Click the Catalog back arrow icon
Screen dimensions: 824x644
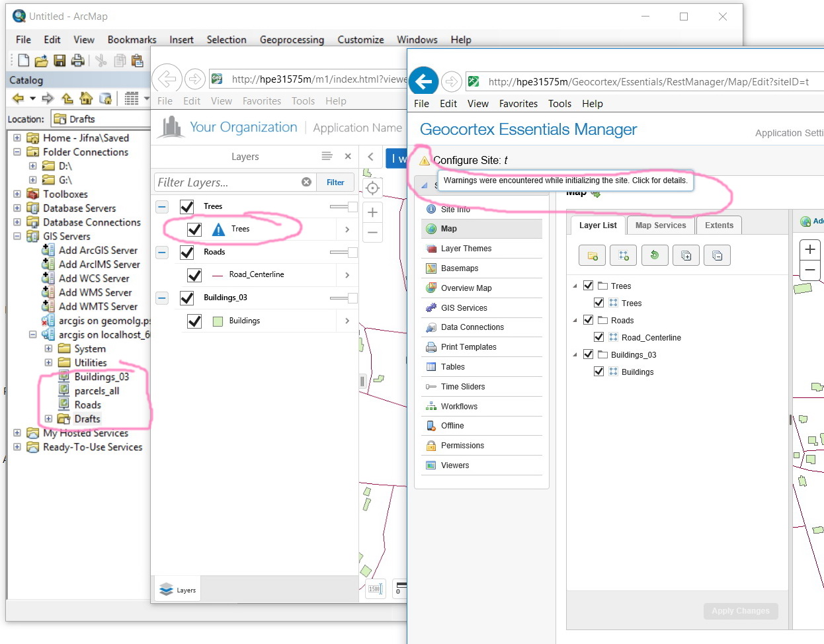[x=18, y=99]
